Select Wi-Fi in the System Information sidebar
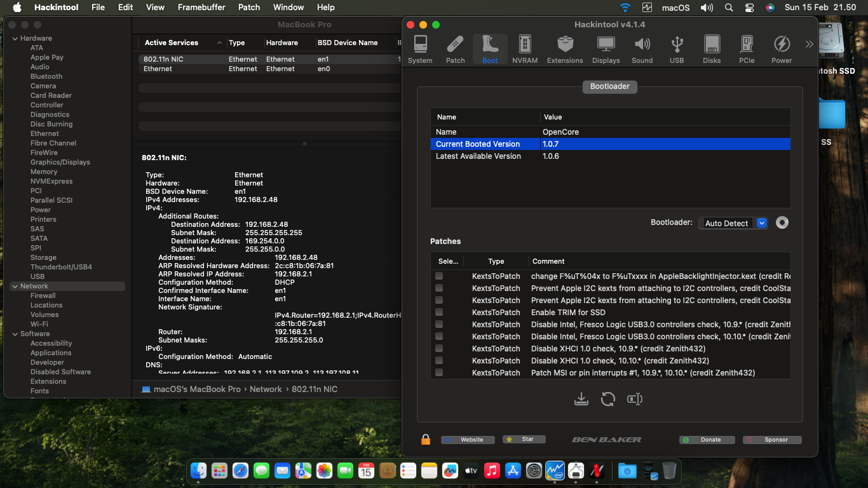 click(39, 324)
